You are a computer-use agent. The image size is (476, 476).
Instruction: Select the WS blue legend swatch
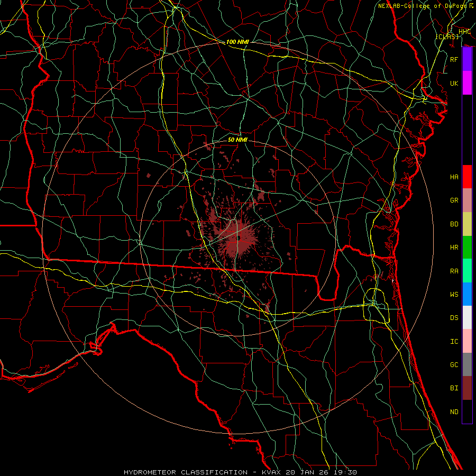click(467, 294)
